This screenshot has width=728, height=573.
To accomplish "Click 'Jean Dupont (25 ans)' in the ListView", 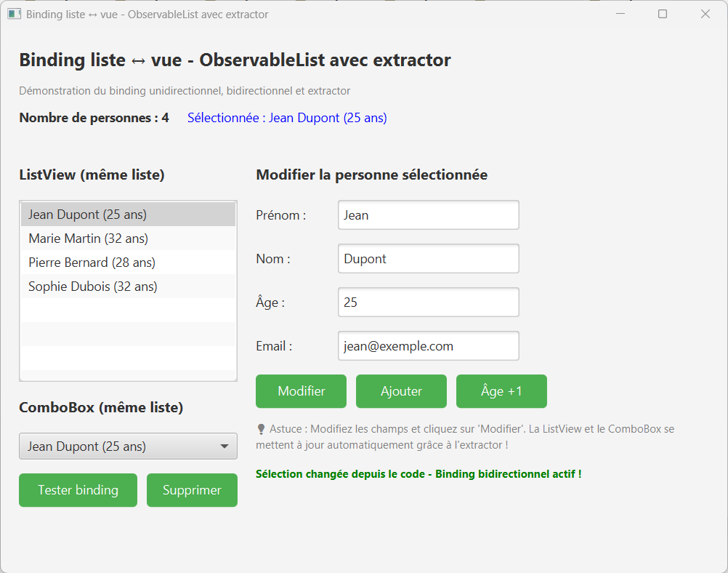I will click(87, 214).
